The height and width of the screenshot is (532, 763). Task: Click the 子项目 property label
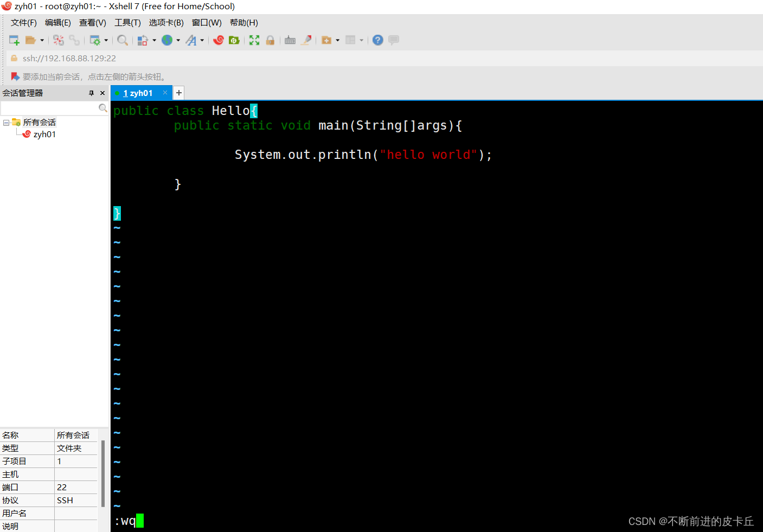pyautogui.click(x=14, y=462)
